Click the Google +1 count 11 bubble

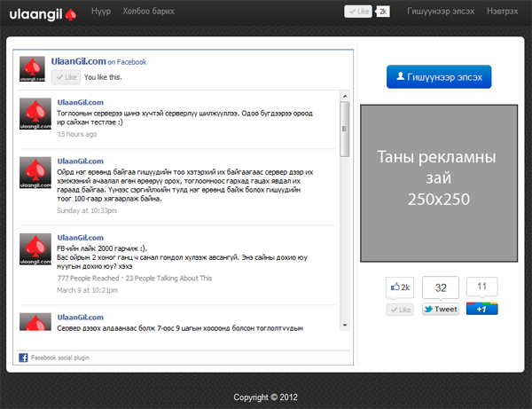click(x=481, y=287)
